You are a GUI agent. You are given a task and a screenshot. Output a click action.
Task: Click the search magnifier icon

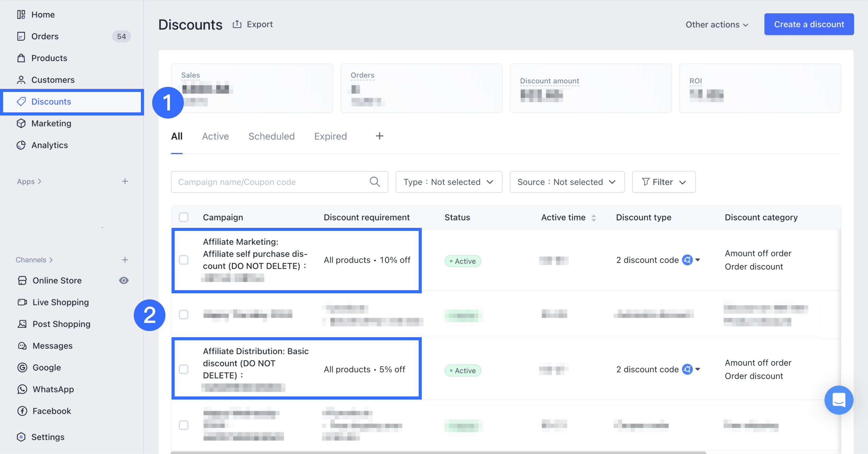(x=374, y=182)
